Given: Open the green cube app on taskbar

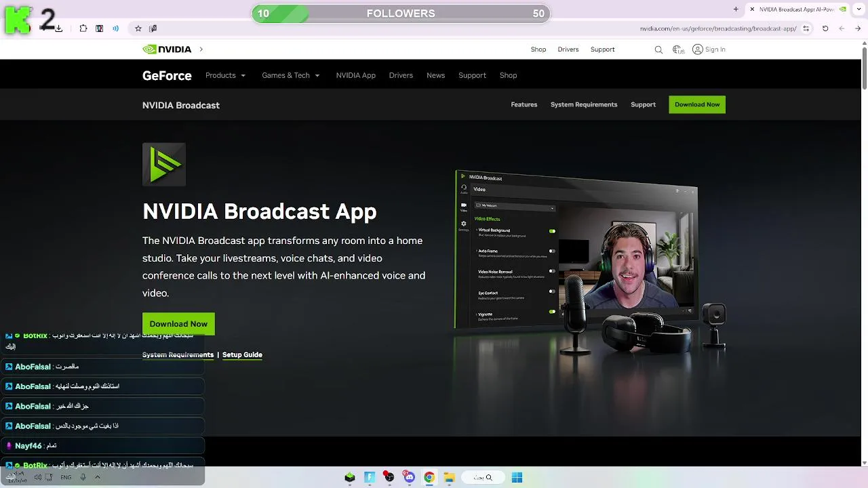Looking at the screenshot, I should pyautogui.click(x=350, y=477).
